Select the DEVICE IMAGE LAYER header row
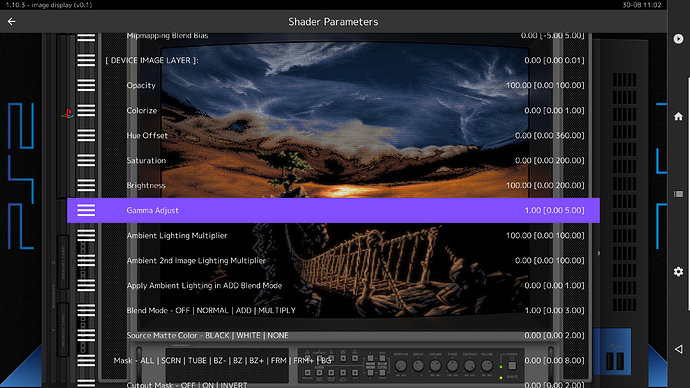 (333, 60)
